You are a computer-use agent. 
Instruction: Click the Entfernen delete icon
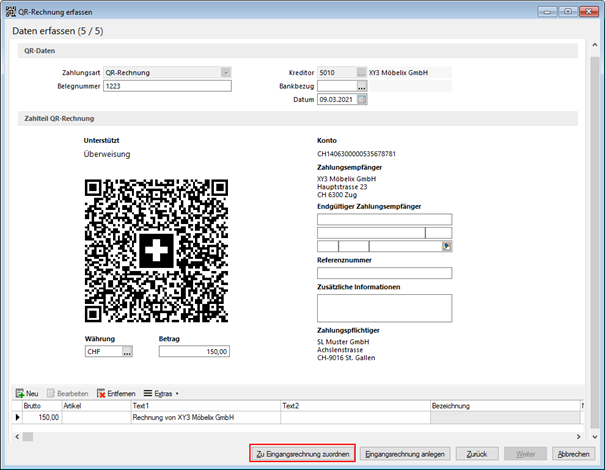pos(101,393)
